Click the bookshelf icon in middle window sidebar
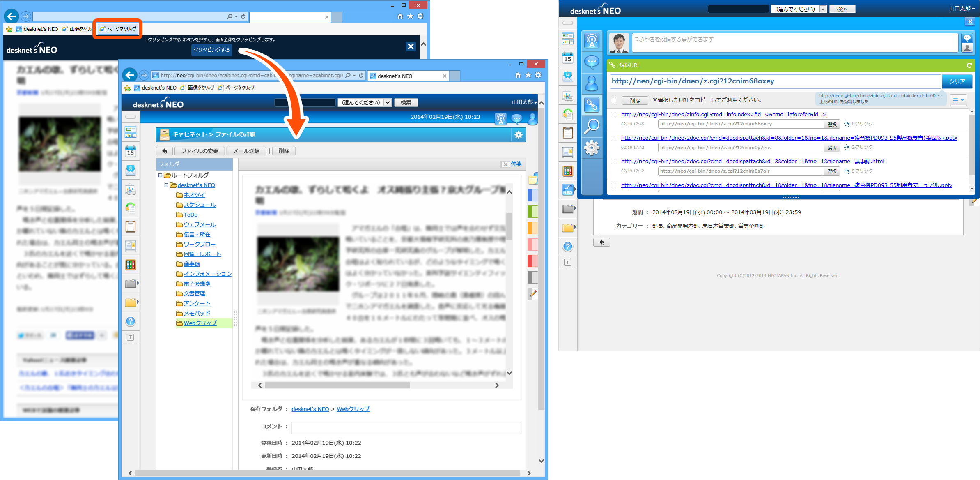This screenshot has height=480, width=980. [131, 265]
